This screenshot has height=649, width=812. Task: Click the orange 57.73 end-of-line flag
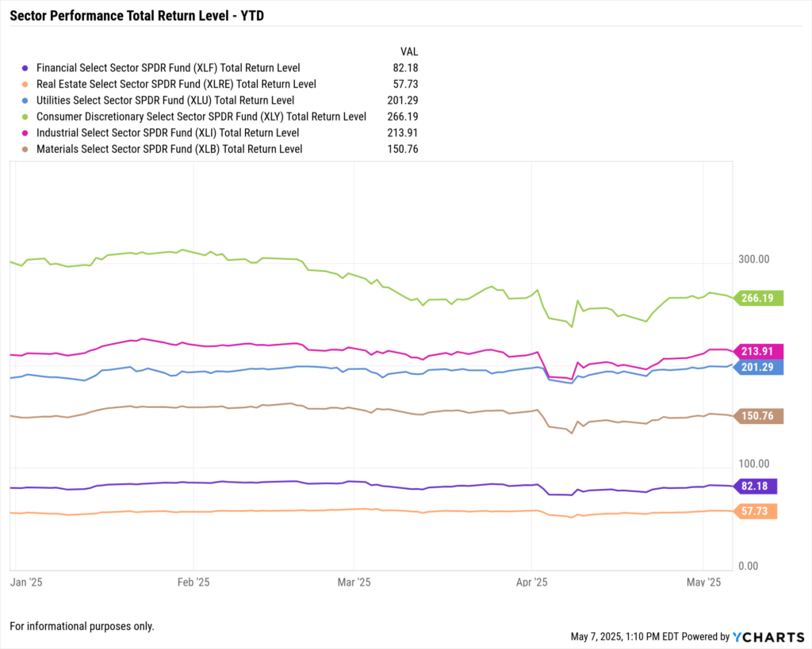click(x=756, y=511)
